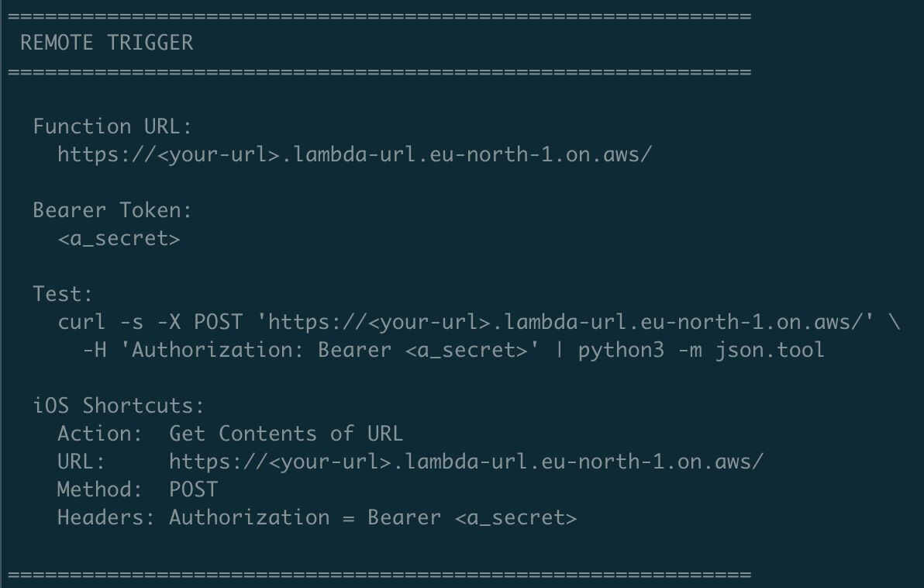Click the "Bearer Token:" label

pyautogui.click(x=112, y=210)
